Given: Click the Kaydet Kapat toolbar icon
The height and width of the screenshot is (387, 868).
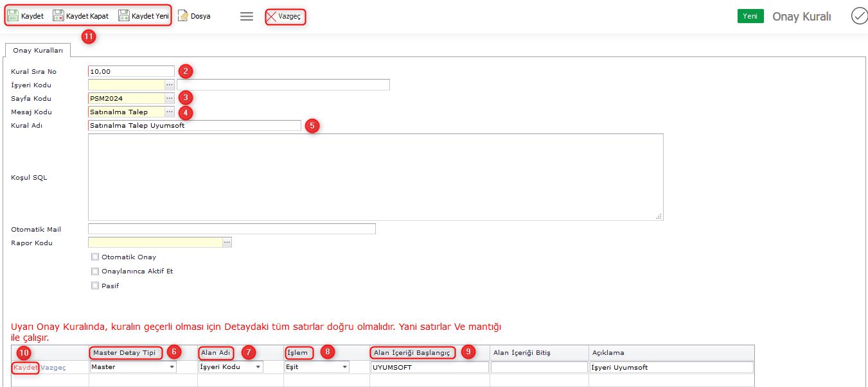Looking at the screenshot, I should (58, 16).
